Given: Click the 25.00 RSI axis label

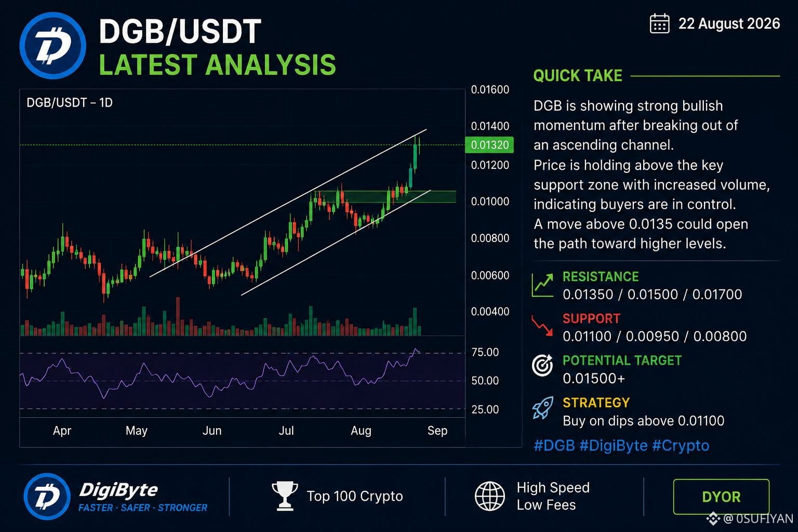Looking at the screenshot, I should coord(485,409).
